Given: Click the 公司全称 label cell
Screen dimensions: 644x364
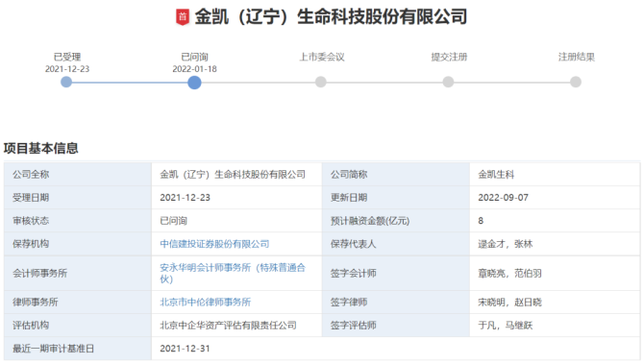Looking at the screenshot, I should [x=78, y=175].
